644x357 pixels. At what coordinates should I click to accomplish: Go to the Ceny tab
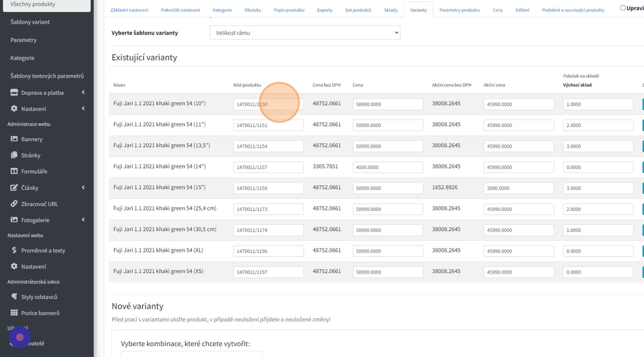coord(497,10)
